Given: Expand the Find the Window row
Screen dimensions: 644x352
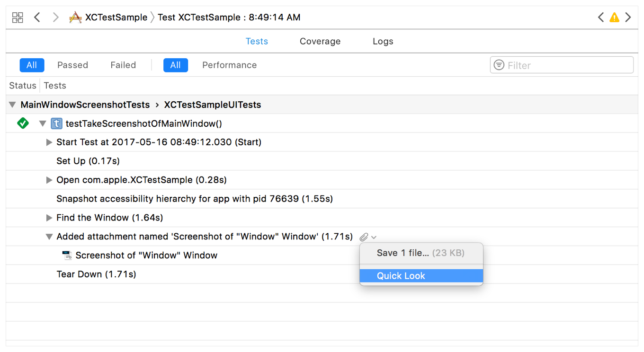Looking at the screenshot, I should [49, 218].
